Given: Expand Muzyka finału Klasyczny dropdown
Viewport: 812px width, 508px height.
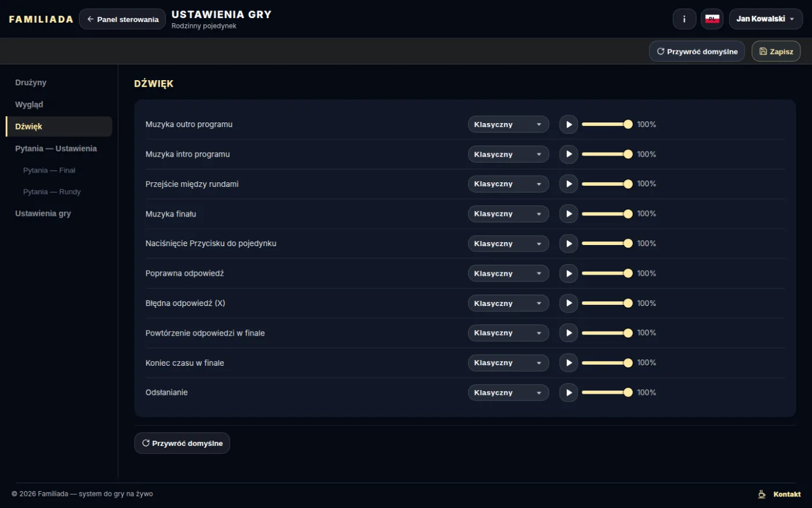Looking at the screenshot, I should click(508, 214).
